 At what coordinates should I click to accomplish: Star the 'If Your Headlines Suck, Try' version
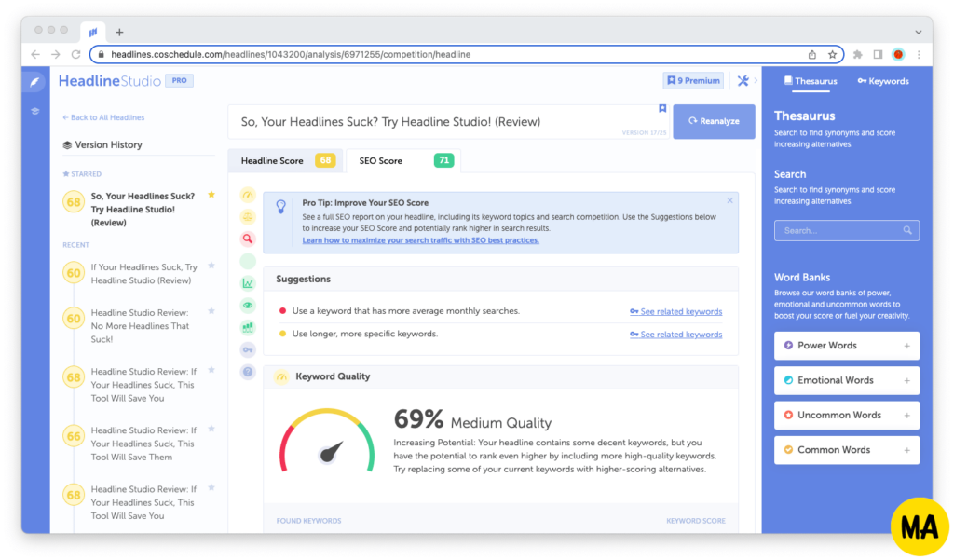pos(211,266)
